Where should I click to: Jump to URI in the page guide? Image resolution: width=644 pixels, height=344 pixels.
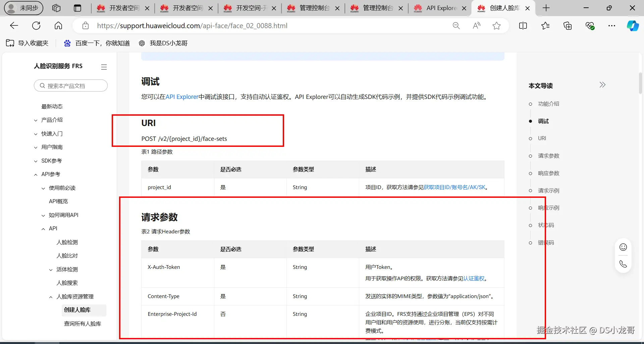[x=542, y=138]
